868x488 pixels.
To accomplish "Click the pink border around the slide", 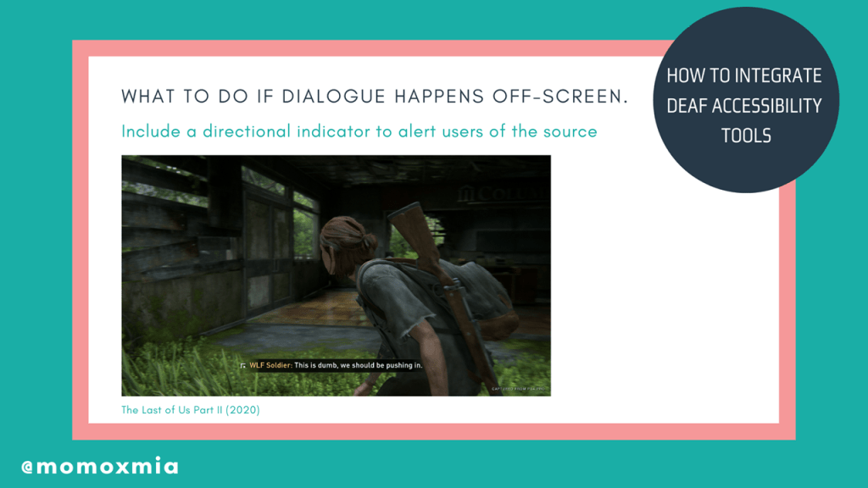I will tap(81, 254).
